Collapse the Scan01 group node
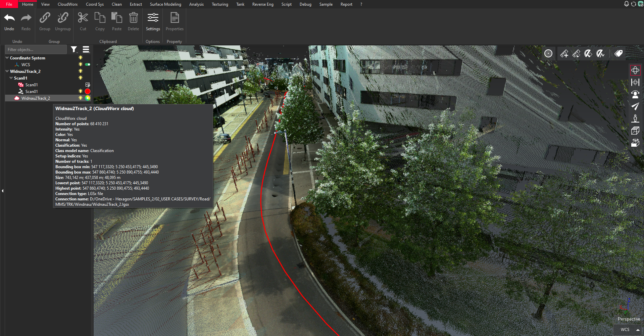The height and width of the screenshot is (336, 644). coord(11,78)
